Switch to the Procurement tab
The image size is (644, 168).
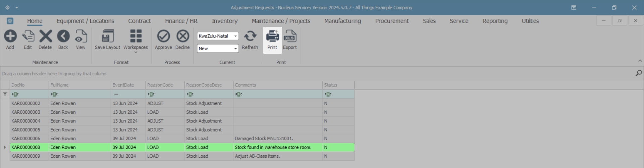point(392,21)
